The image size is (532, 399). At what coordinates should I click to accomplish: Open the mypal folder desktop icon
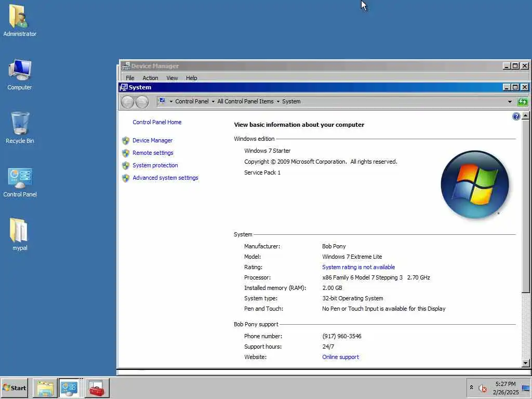click(19, 234)
